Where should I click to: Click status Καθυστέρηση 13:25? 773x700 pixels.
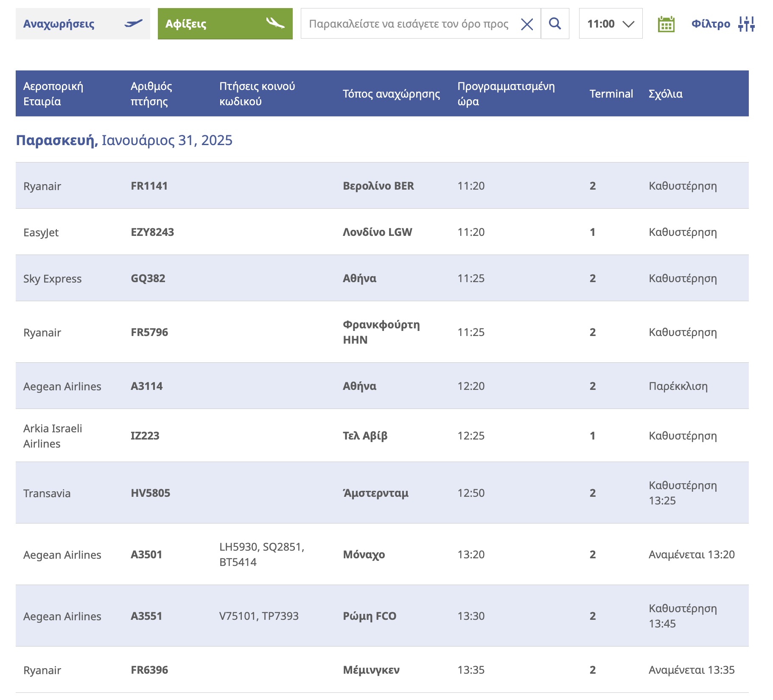pos(683,493)
